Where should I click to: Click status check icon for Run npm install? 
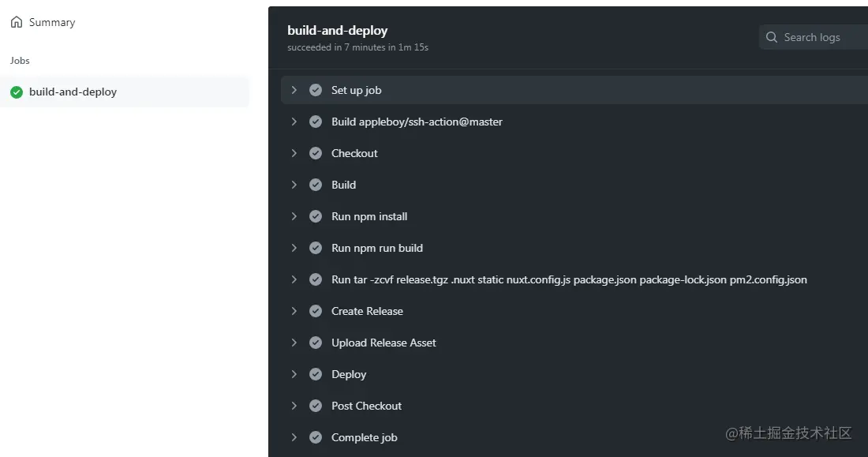coord(316,216)
